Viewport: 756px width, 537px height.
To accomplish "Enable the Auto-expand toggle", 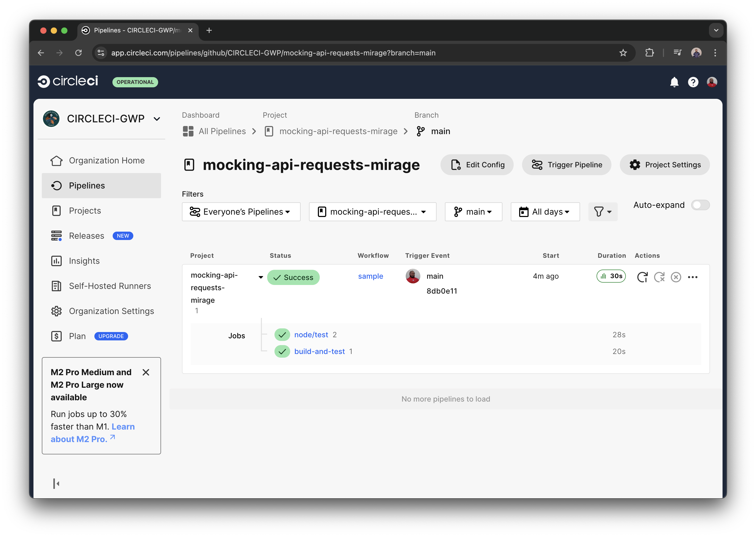I will tap(700, 205).
